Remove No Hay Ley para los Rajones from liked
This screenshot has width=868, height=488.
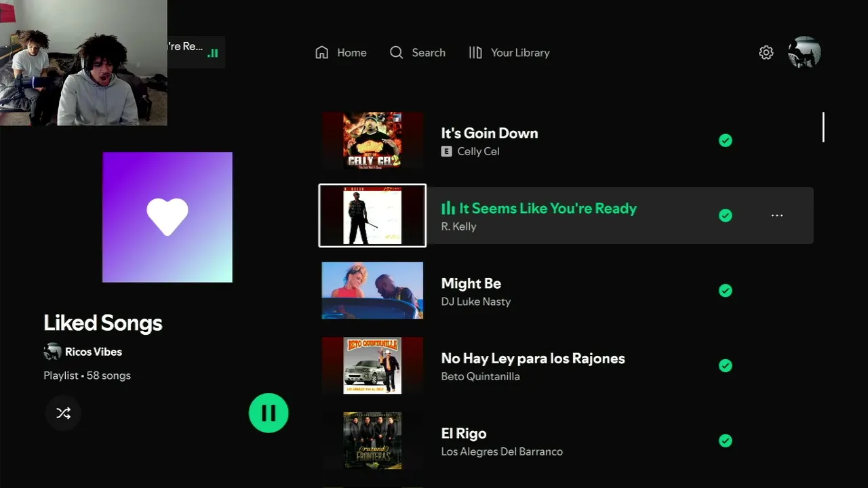[726, 365]
